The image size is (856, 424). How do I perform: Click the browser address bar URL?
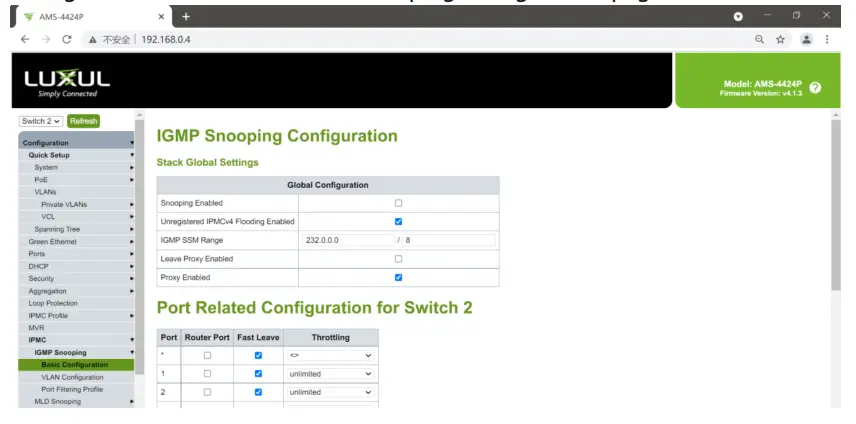[x=166, y=39]
